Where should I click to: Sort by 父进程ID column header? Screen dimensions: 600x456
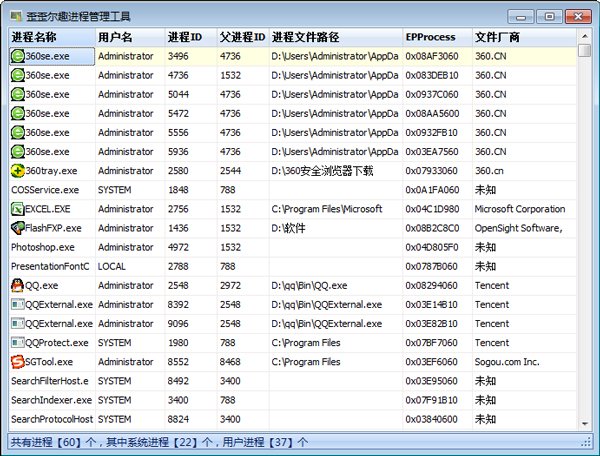(x=243, y=37)
